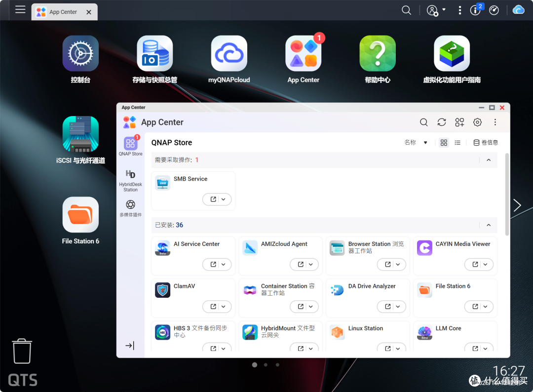Open iSCSI 与光纤通道 desktop icon
The height and width of the screenshot is (392, 533).
pos(80,134)
